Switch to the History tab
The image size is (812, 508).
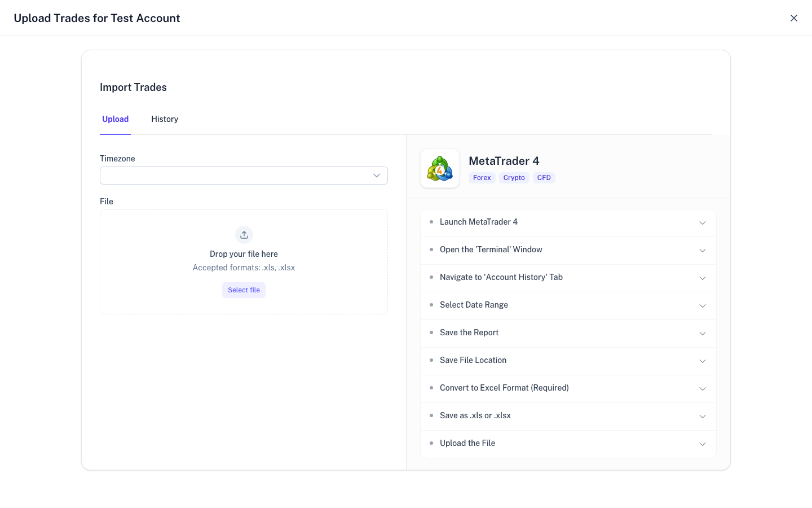click(165, 119)
